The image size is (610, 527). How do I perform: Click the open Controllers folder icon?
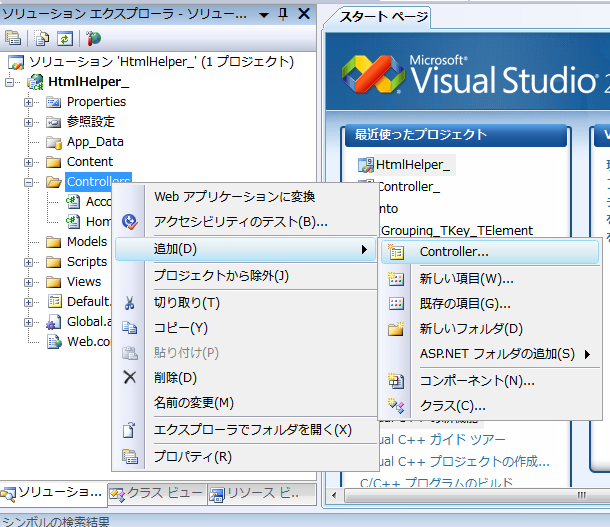[x=54, y=182]
